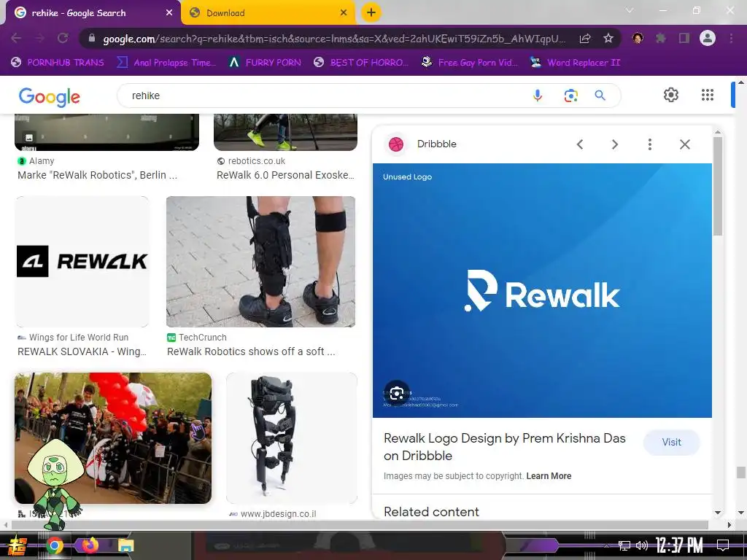Image resolution: width=747 pixels, height=560 pixels.
Task: Select the REWALK Slovakia logo thumbnail
Action: coord(82,262)
